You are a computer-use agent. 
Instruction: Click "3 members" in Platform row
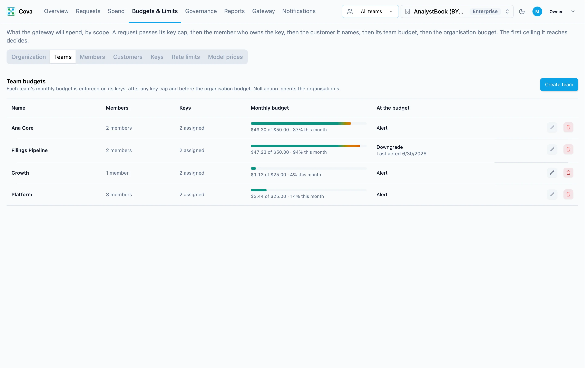tap(119, 194)
